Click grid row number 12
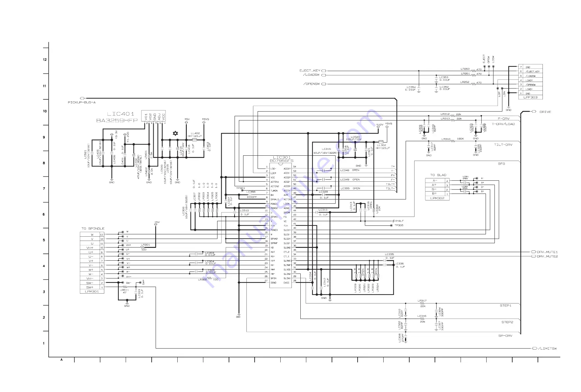Screen dimensions: 581x392 point(45,60)
